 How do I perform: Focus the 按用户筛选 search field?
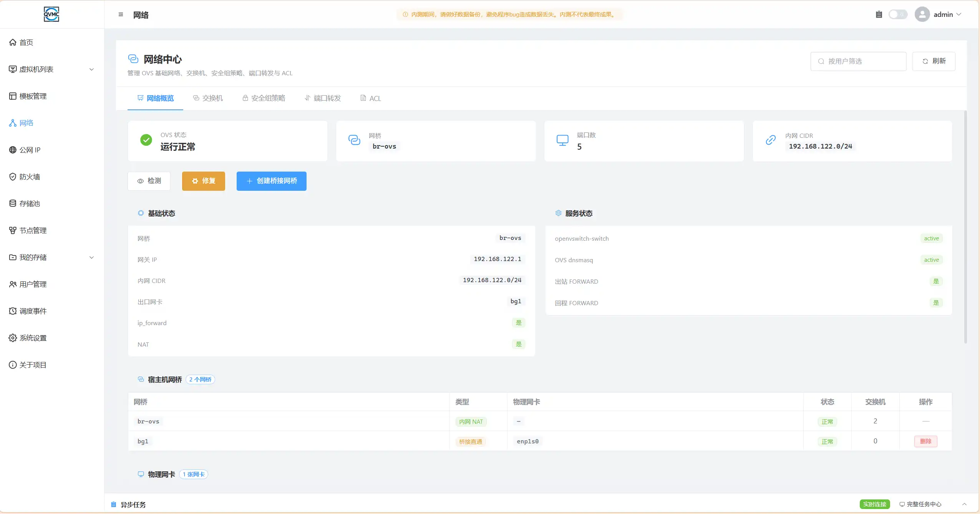[x=858, y=61]
